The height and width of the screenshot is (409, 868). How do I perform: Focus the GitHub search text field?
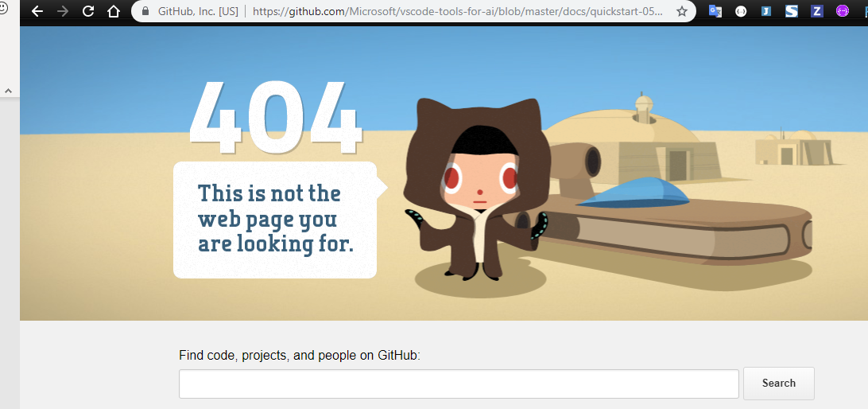459,384
